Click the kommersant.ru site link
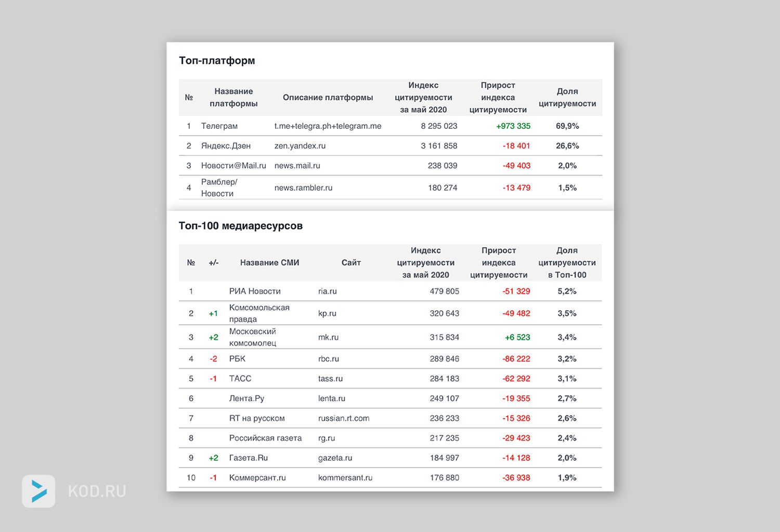This screenshot has height=532, width=780. (345, 478)
